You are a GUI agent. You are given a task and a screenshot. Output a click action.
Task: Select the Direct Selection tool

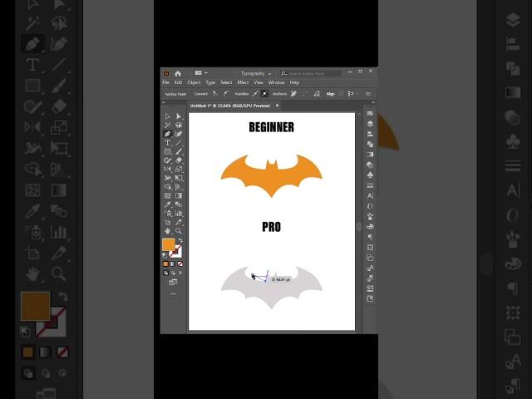tap(179, 116)
